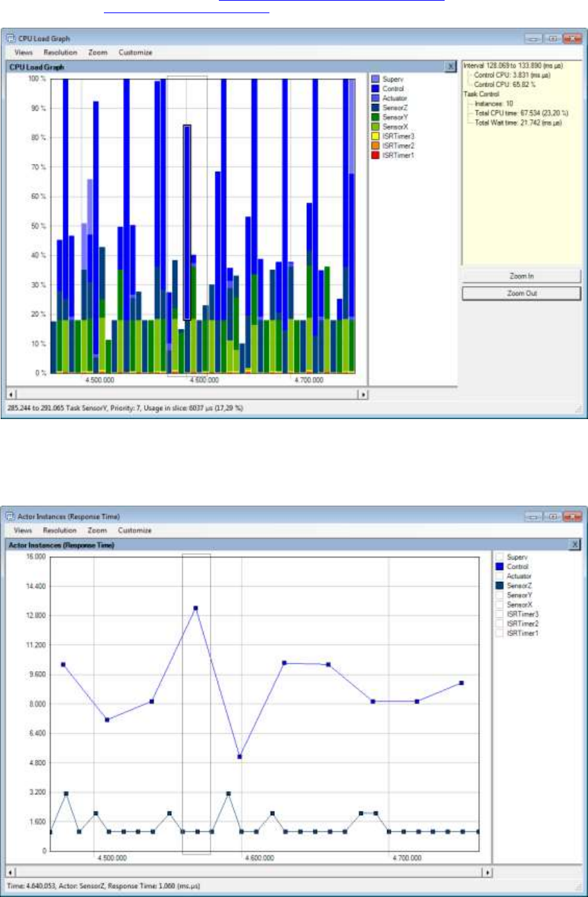Open Resolution menu in CPU Load Graph window
The height and width of the screenshot is (897, 588).
click(x=60, y=52)
